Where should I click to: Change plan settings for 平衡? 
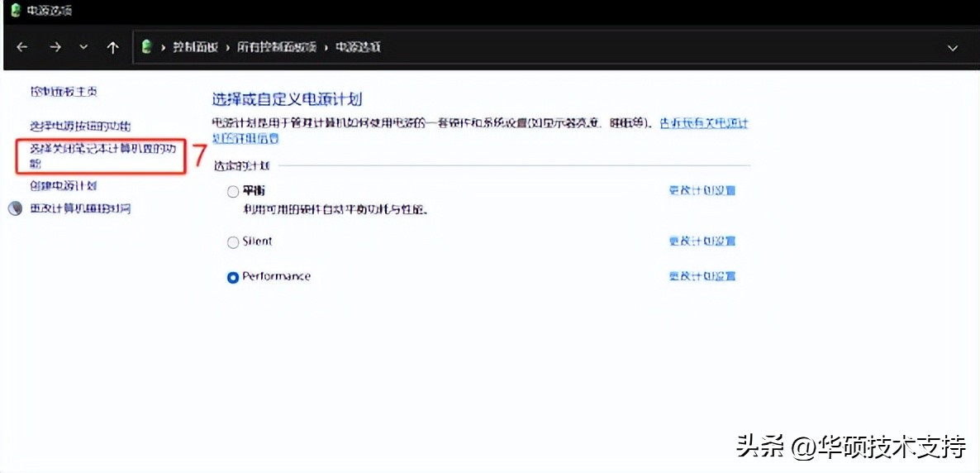[x=702, y=190]
